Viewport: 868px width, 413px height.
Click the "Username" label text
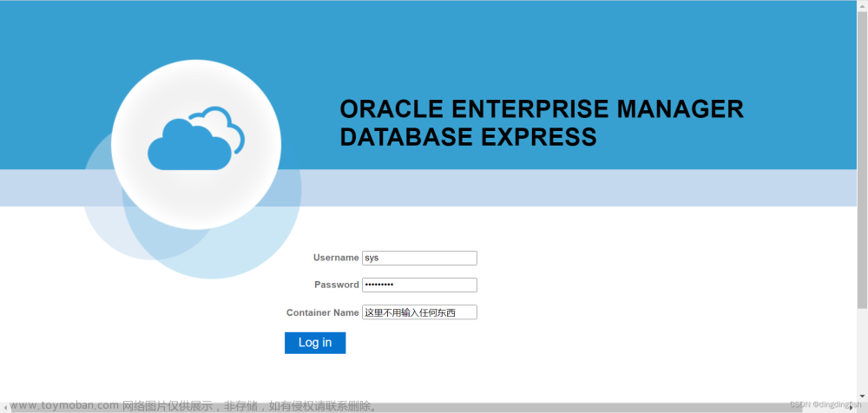pyautogui.click(x=336, y=258)
